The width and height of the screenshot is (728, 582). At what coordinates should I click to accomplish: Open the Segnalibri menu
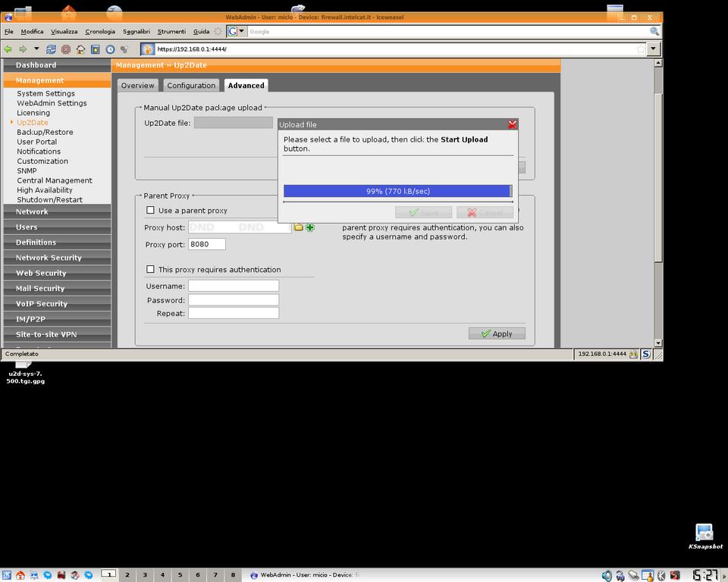pos(136,32)
